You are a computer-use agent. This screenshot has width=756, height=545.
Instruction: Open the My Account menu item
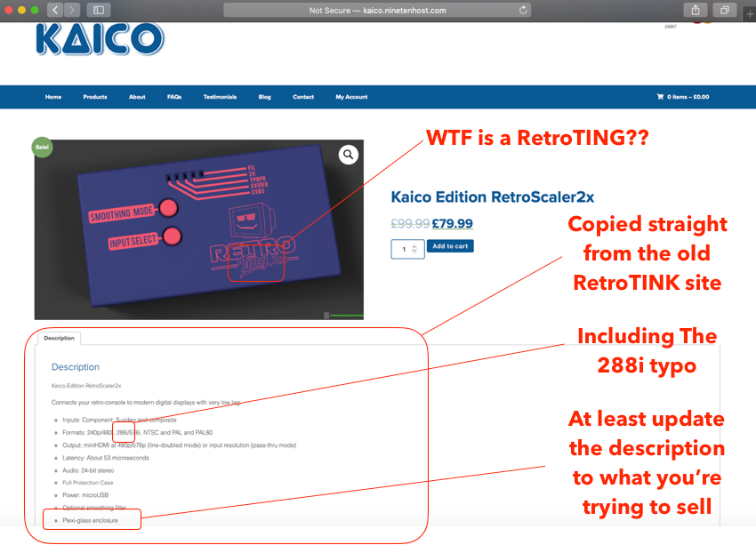pyautogui.click(x=351, y=97)
